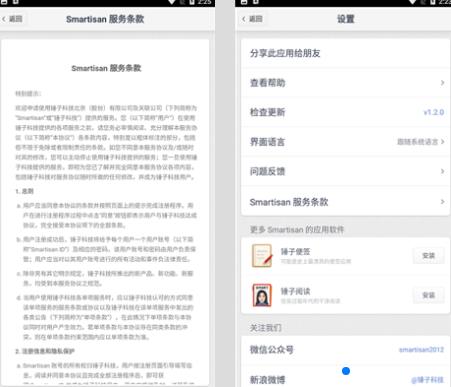Tap the 锤子便签 notes app icon

tap(262, 256)
